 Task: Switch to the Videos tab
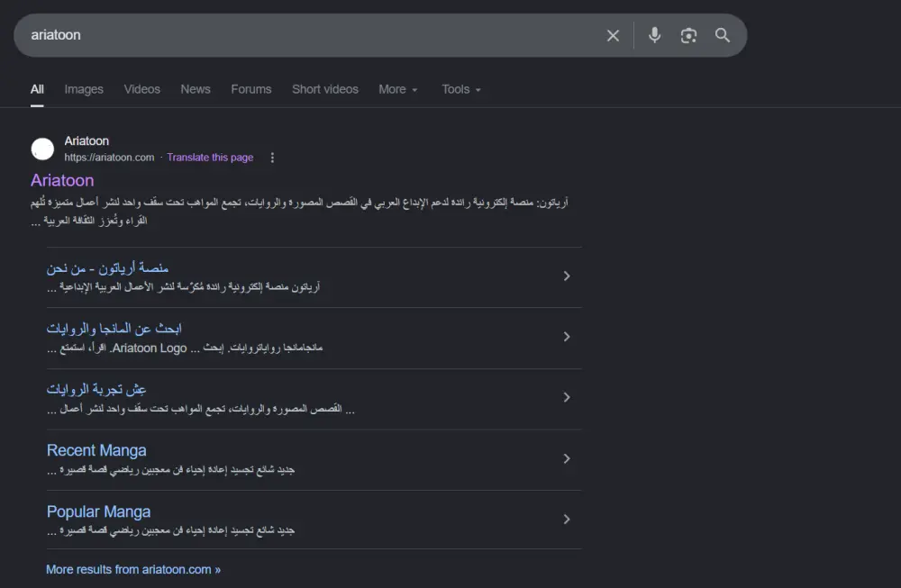[x=142, y=89]
